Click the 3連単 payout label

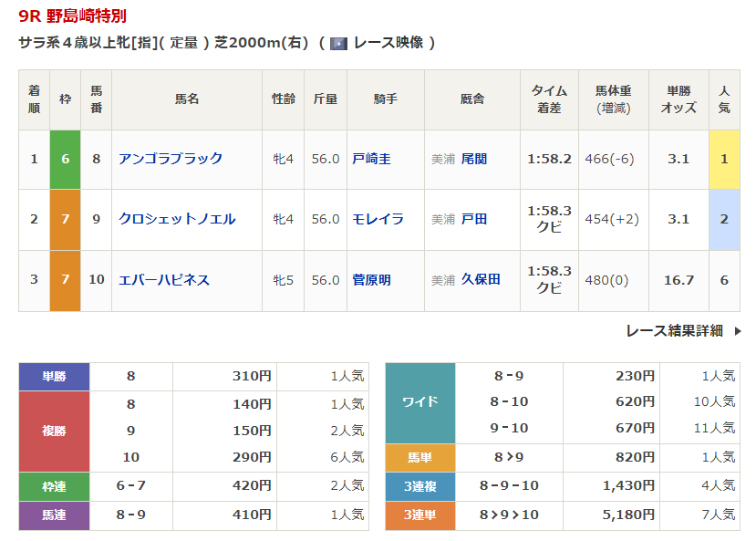tap(419, 515)
